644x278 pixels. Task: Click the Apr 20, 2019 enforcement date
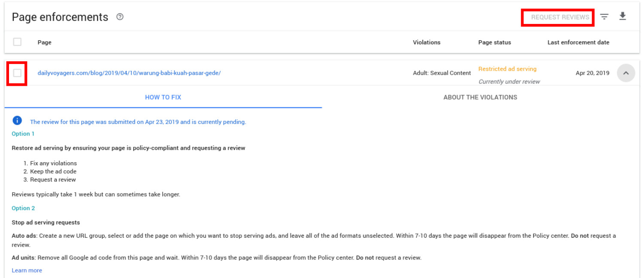click(x=592, y=73)
